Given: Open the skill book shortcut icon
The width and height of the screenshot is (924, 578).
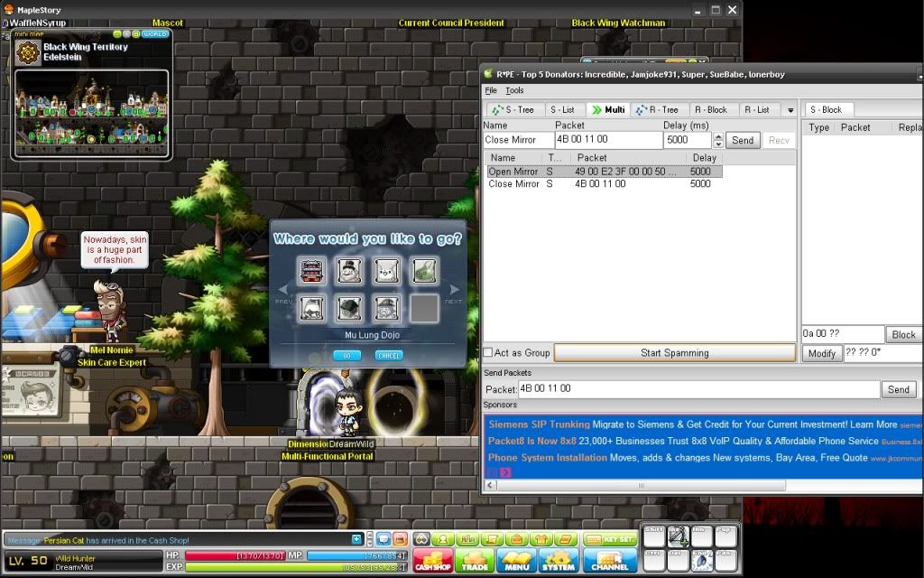Looking at the screenshot, I should 567,539.
